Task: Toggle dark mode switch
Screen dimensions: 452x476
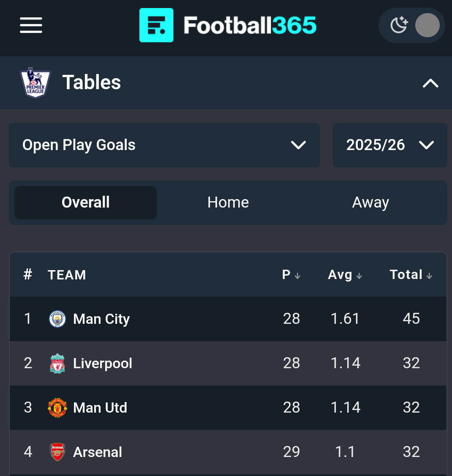Action: 412,25
